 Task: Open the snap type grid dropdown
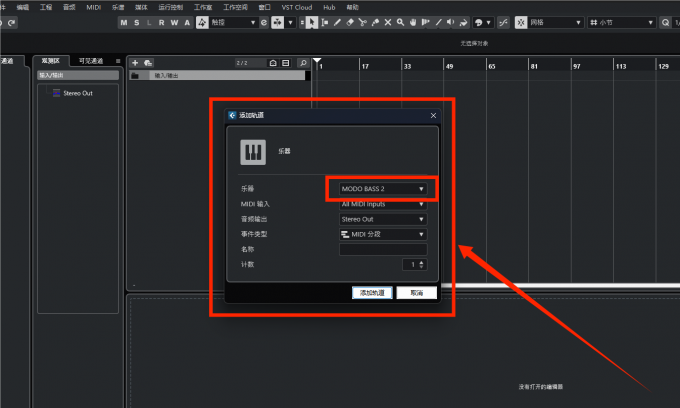tap(555, 23)
